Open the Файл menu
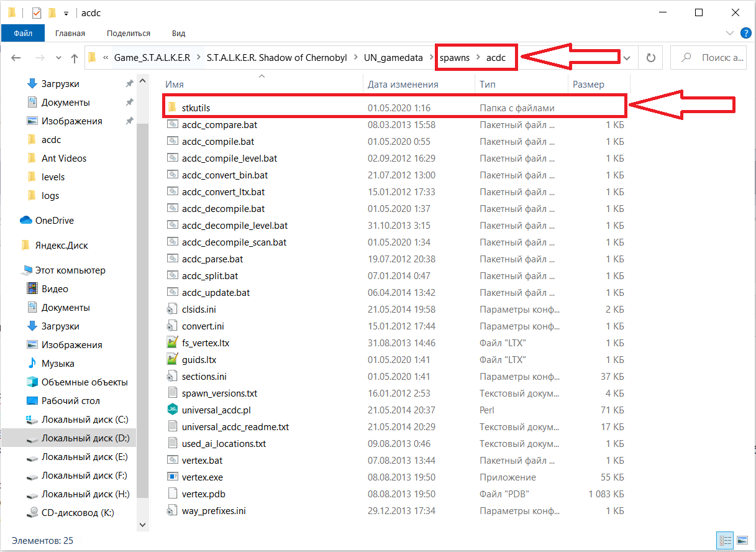This screenshot has width=756, height=552. (x=23, y=33)
